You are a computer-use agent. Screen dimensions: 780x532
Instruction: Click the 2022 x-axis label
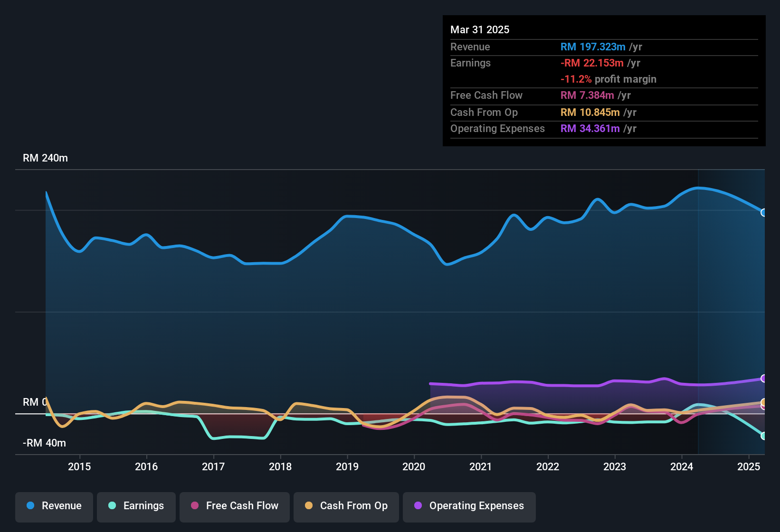pyautogui.click(x=548, y=466)
